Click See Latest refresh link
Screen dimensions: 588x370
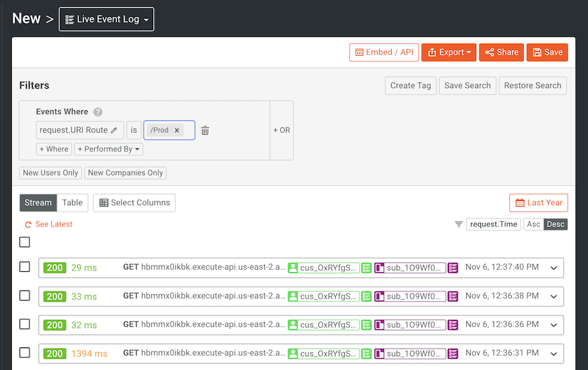click(x=49, y=224)
